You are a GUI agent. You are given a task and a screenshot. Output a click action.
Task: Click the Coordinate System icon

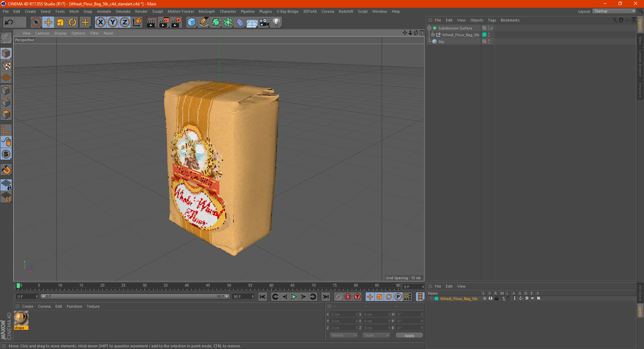click(137, 22)
